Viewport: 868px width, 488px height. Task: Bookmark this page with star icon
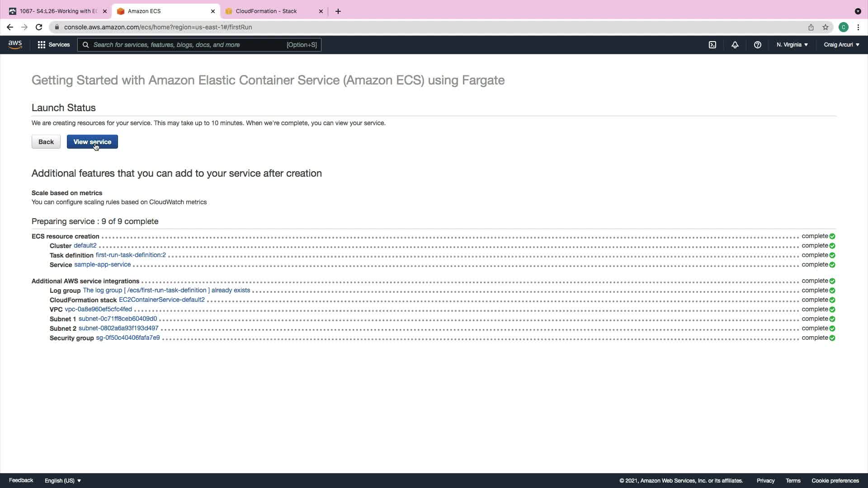825,27
